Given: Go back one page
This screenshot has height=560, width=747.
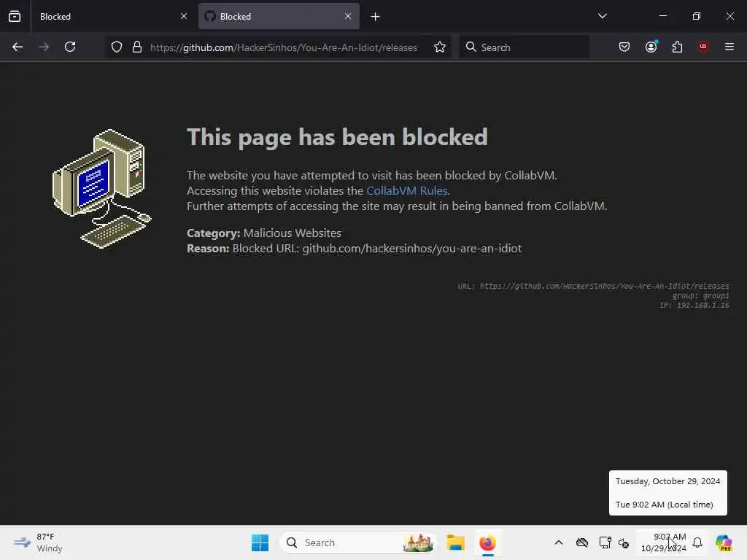Looking at the screenshot, I should [18, 47].
